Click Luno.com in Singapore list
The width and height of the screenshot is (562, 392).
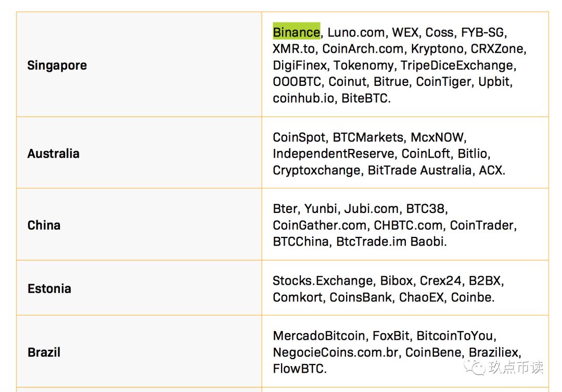pos(356,32)
